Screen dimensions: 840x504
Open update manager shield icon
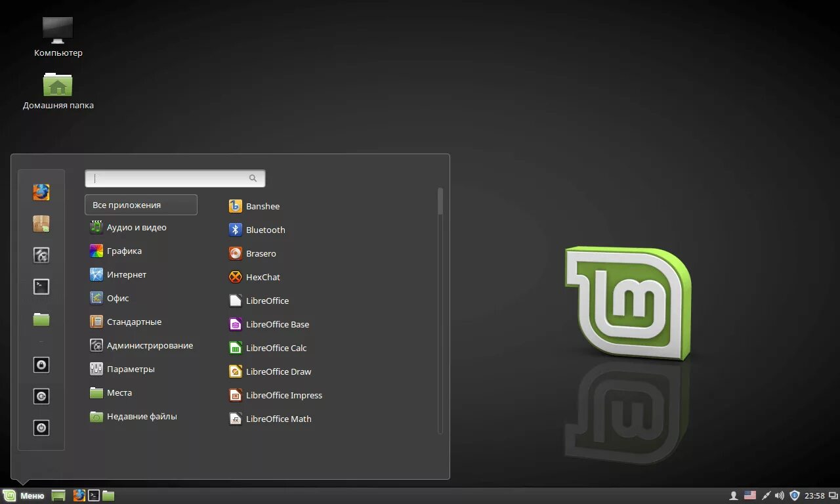[795, 495]
